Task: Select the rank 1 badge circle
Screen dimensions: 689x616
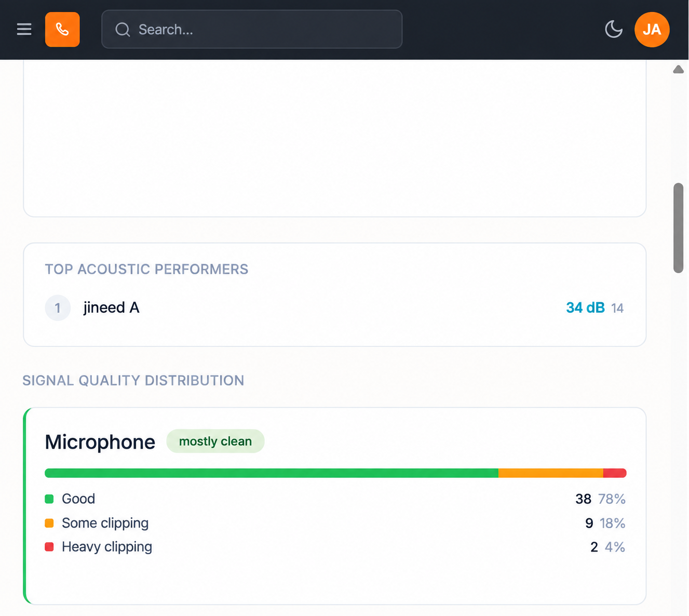Action: click(58, 307)
